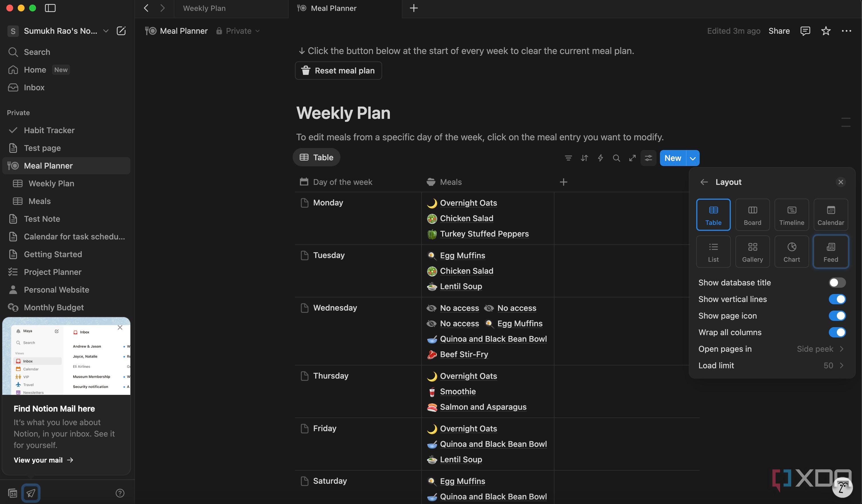The width and height of the screenshot is (862, 504).
Task: Open the Monday row page icon
Action: (304, 203)
